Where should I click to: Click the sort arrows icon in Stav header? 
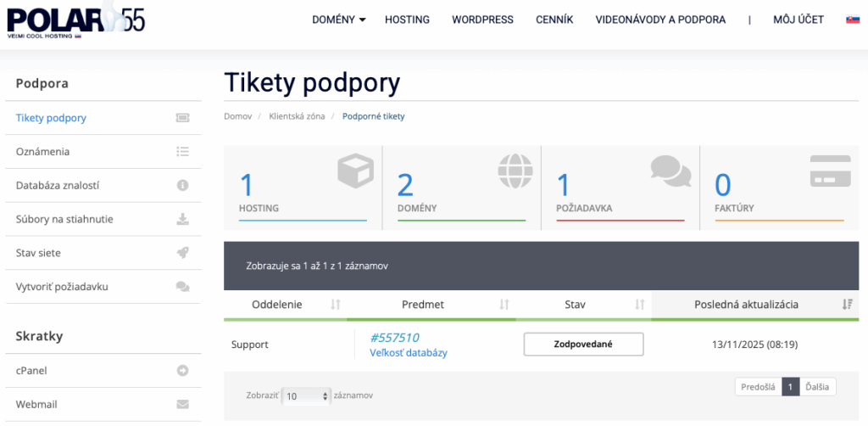point(640,305)
